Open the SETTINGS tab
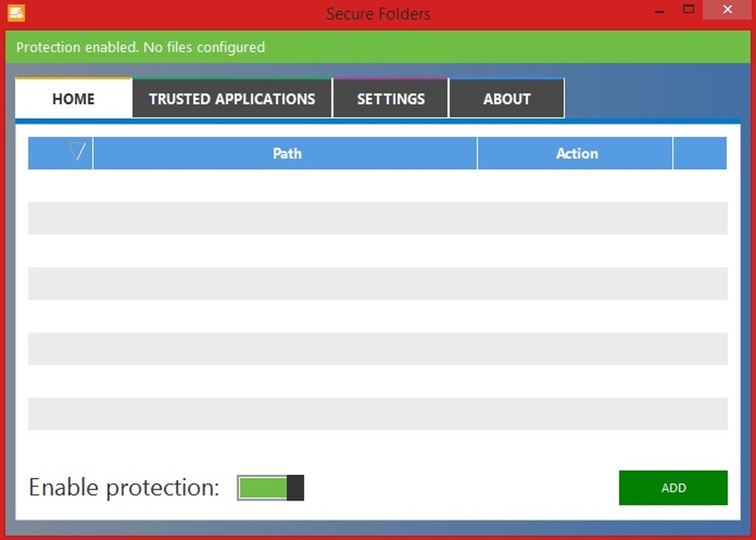This screenshot has height=540, width=756. click(x=391, y=98)
